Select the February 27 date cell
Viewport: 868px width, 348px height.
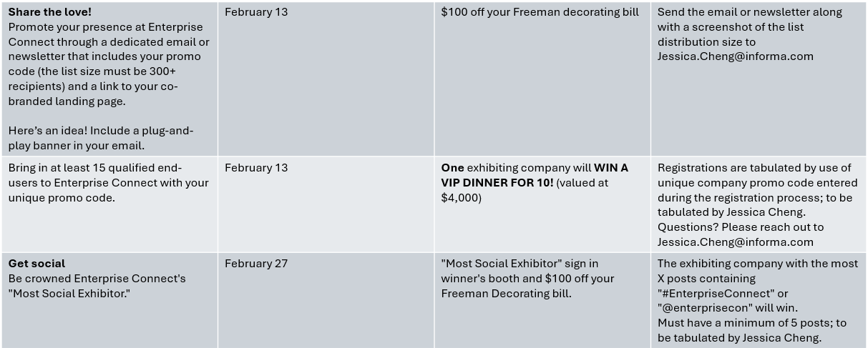pyautogui.click(x=255, y=264)
